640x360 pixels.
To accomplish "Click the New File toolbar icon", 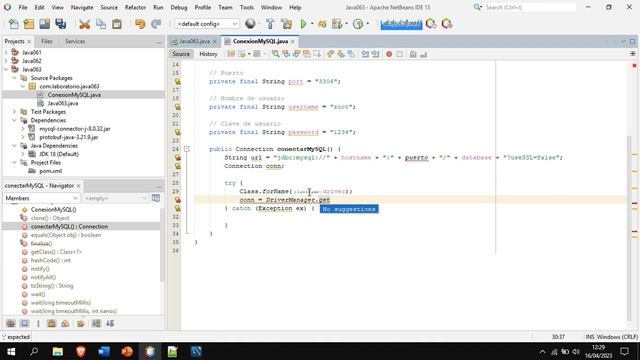I will 13,24.
